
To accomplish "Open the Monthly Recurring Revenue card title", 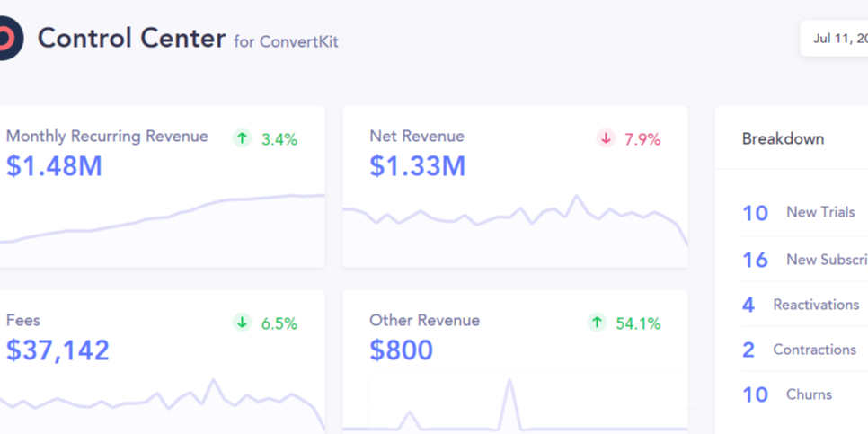I will point(107,137).
